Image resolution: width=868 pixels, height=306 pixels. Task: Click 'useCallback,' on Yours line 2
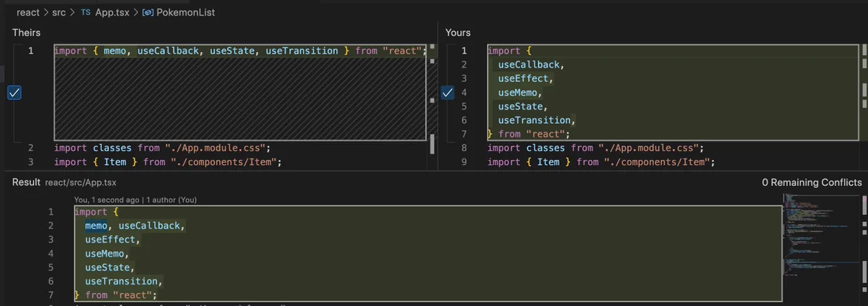530,64
